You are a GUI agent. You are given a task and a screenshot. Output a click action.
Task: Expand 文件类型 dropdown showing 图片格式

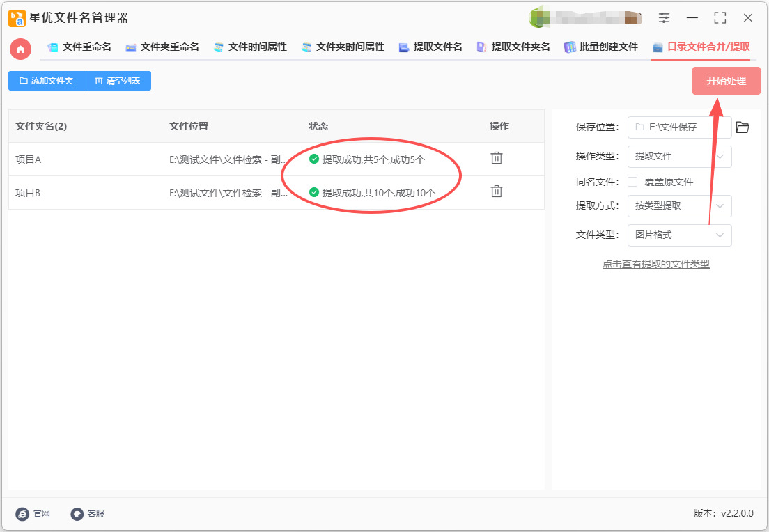pos(679,235)
